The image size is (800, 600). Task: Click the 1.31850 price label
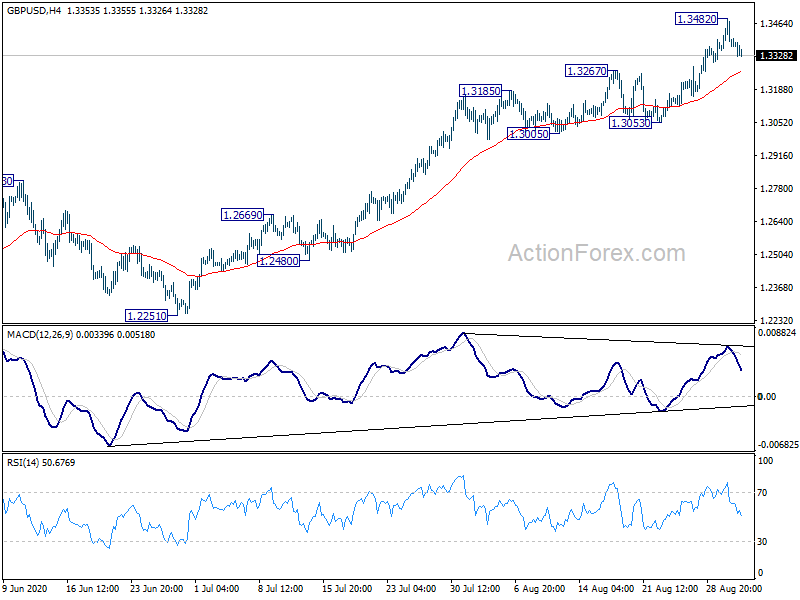[481, 91]
